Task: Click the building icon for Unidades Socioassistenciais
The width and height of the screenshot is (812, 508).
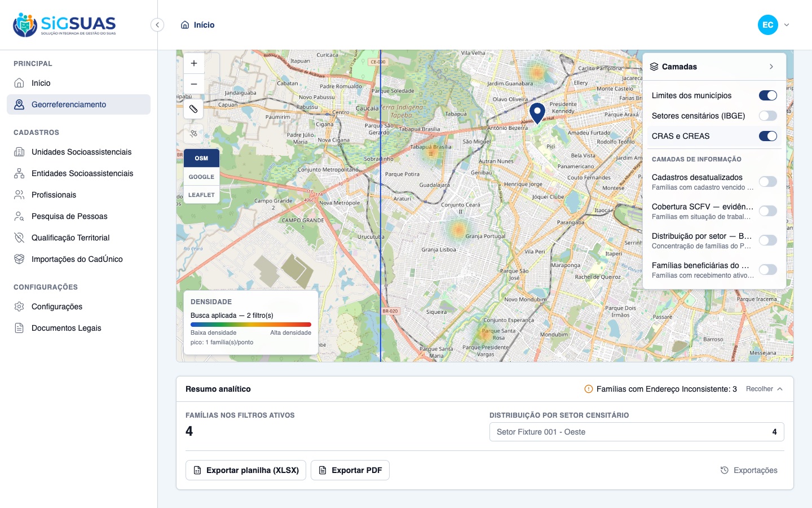Action: 19,152
